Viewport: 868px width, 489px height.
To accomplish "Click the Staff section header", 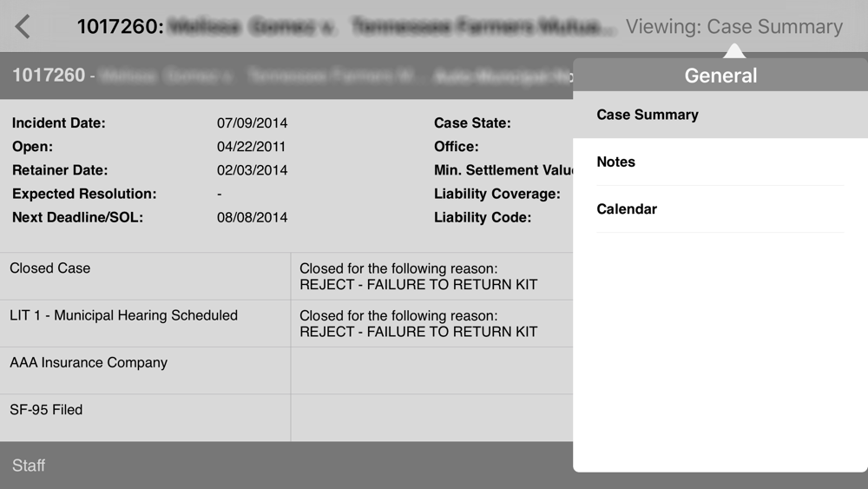I will click(x=286, y=466).
